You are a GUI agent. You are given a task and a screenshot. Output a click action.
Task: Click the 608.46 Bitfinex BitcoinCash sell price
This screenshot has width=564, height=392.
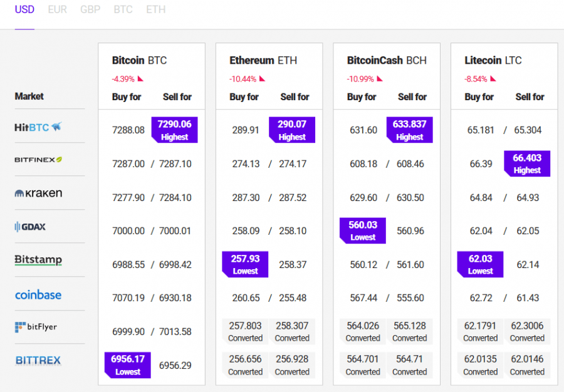click(410, 164)
